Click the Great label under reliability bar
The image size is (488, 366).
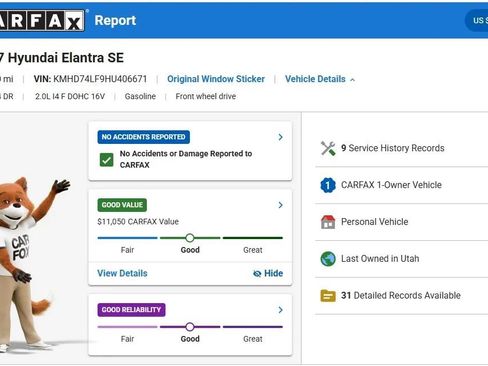coord(253,339)
